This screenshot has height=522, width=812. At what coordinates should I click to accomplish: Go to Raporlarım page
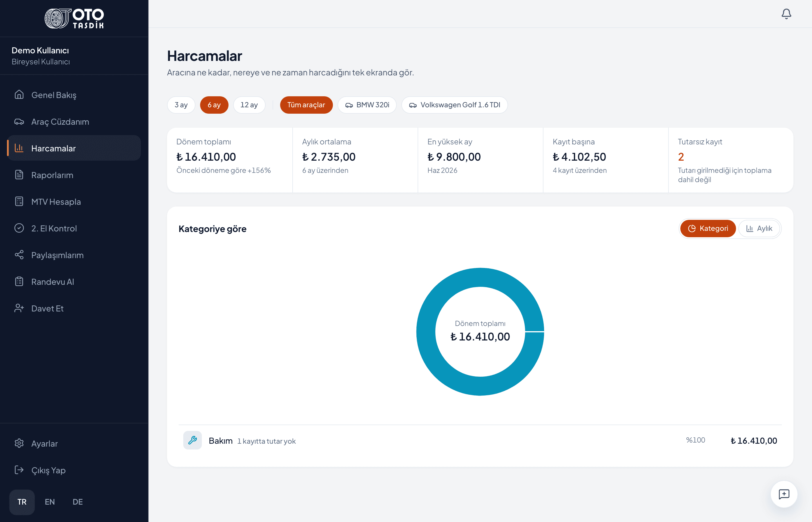pyautogui.click(x=74, y=175)
